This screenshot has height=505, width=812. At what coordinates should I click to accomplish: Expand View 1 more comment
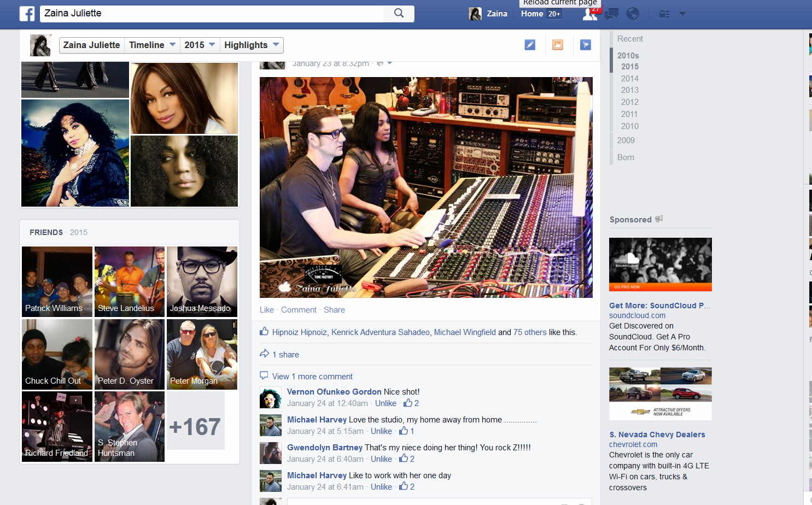coord(312,377)
